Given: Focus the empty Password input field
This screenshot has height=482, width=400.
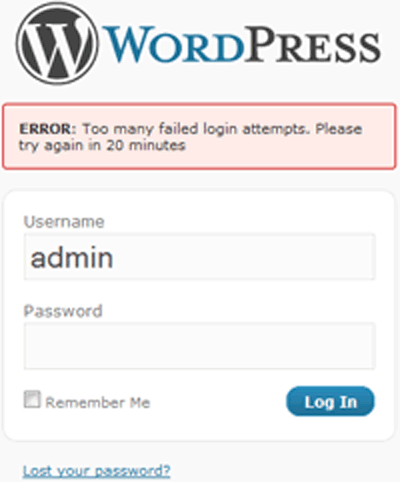Looking at the screenshot, I should [200, 346].
